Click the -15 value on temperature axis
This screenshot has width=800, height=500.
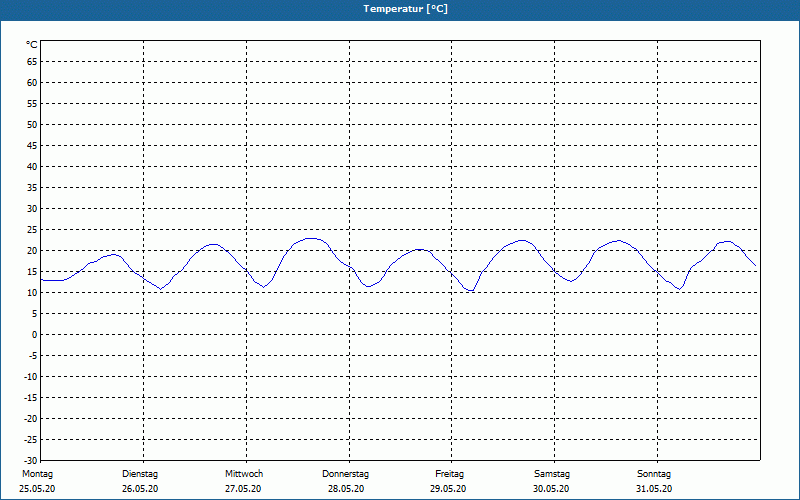[x=30, y=398]
